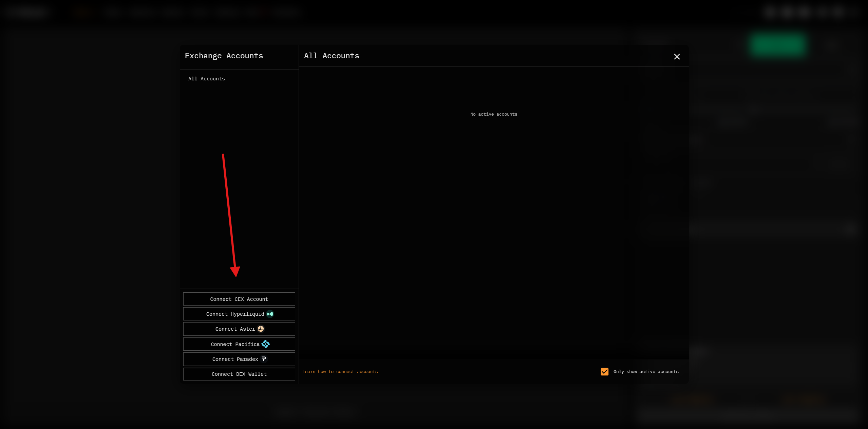The image size is (868, 429).
Task: Select All Accounts in the sidebar
Action: point(206,79)
